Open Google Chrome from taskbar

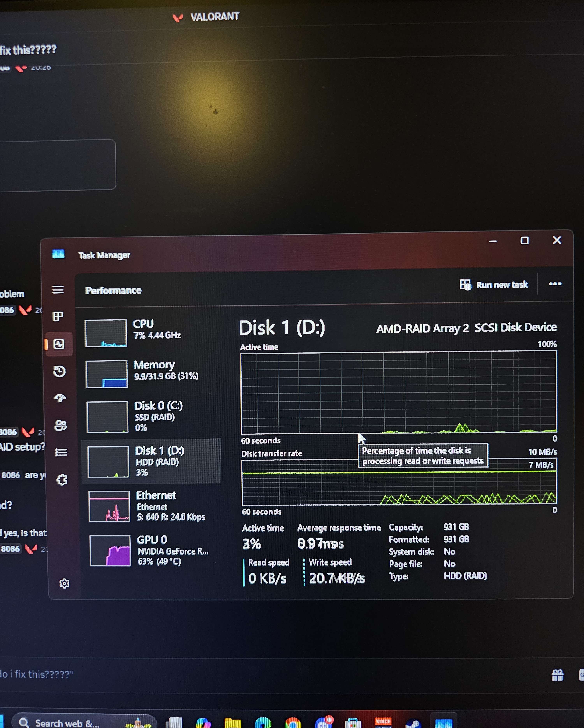tap(293, 723)
